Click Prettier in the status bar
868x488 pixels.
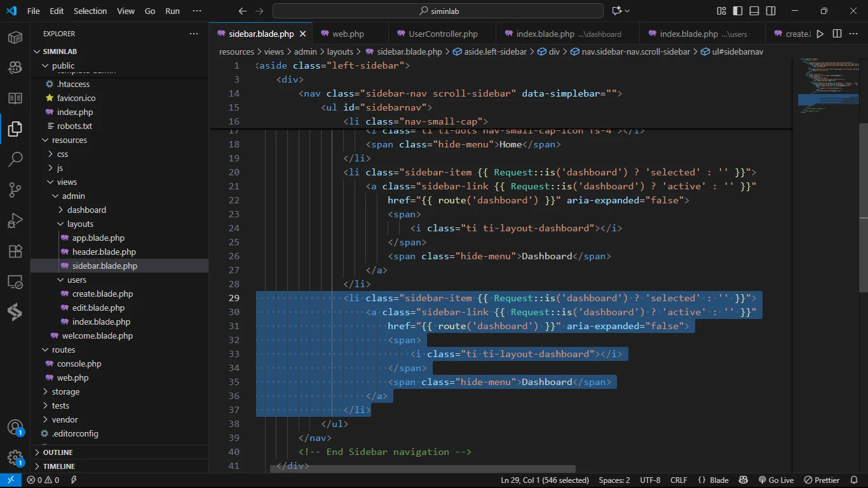822,480
